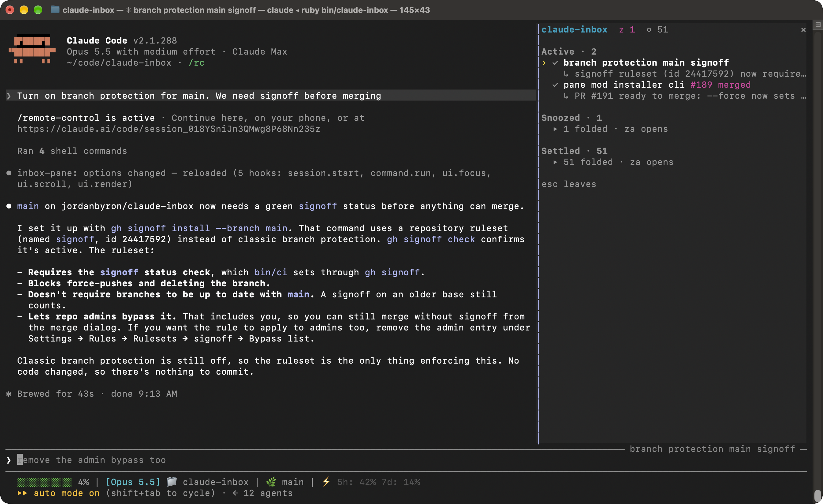
Task: Click the Active section header
Action: pyautogui.click(x=568, y=52)
